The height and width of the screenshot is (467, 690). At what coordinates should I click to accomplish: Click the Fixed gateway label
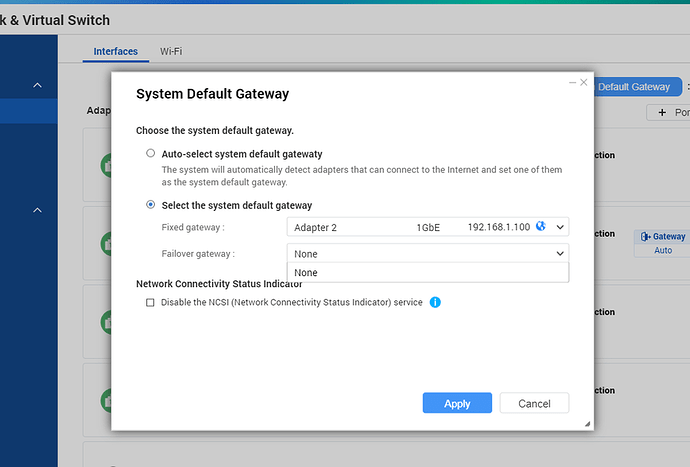[x=193, y=228]
